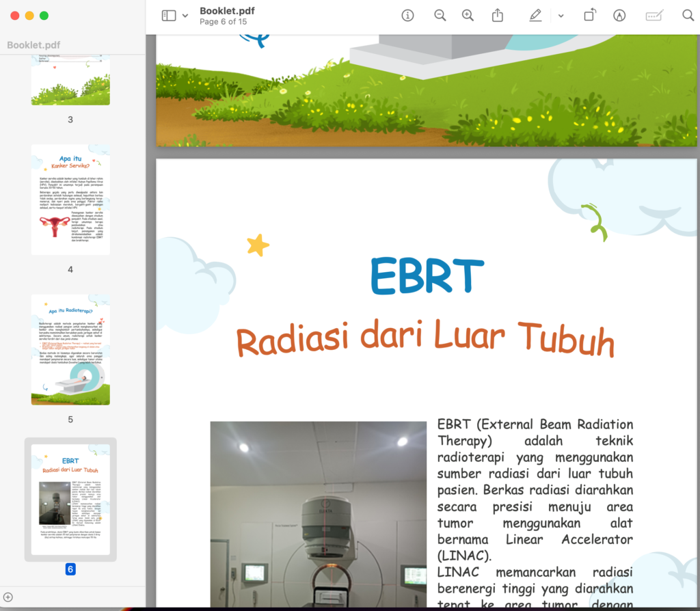Image resolution: width=700 pixels, height=611 pixels.
Task: Open the Share menu icon
Action: click(x=498, y=16)
